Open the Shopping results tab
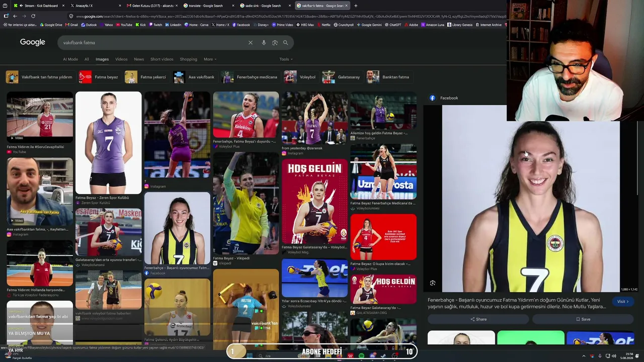Image resolution: width=644 pixels, height=362 pixels. click(x=189, y=59)
